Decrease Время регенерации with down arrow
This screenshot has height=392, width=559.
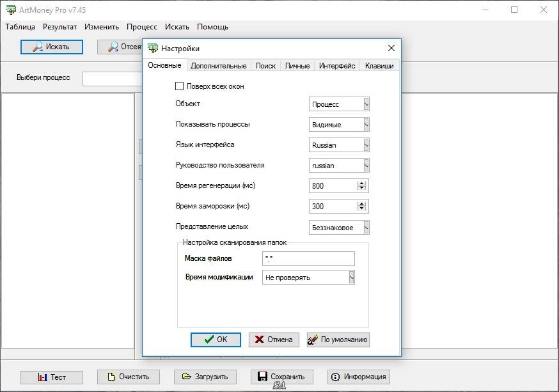[361, 188]
